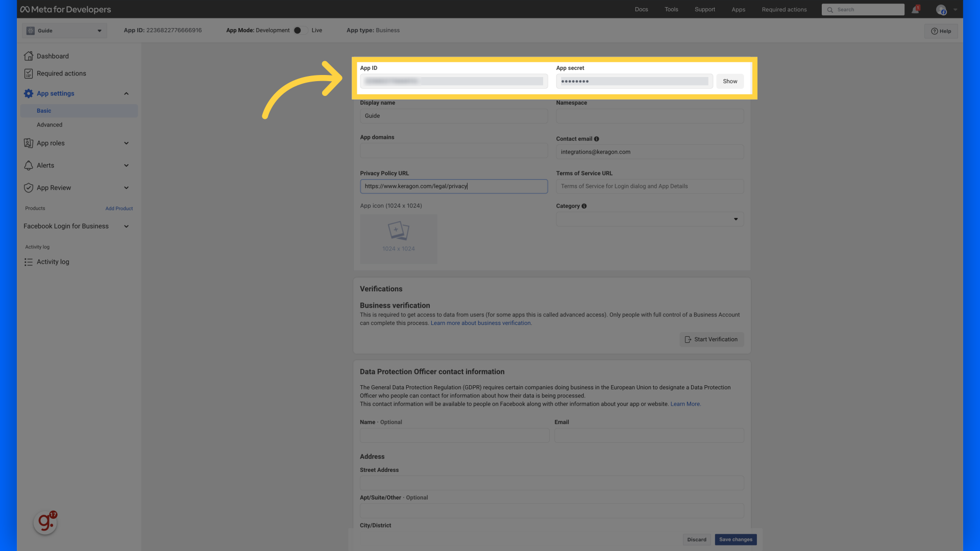Expand the Alerts section
This screenshot has width=980, height=551.
coord(126,165)
